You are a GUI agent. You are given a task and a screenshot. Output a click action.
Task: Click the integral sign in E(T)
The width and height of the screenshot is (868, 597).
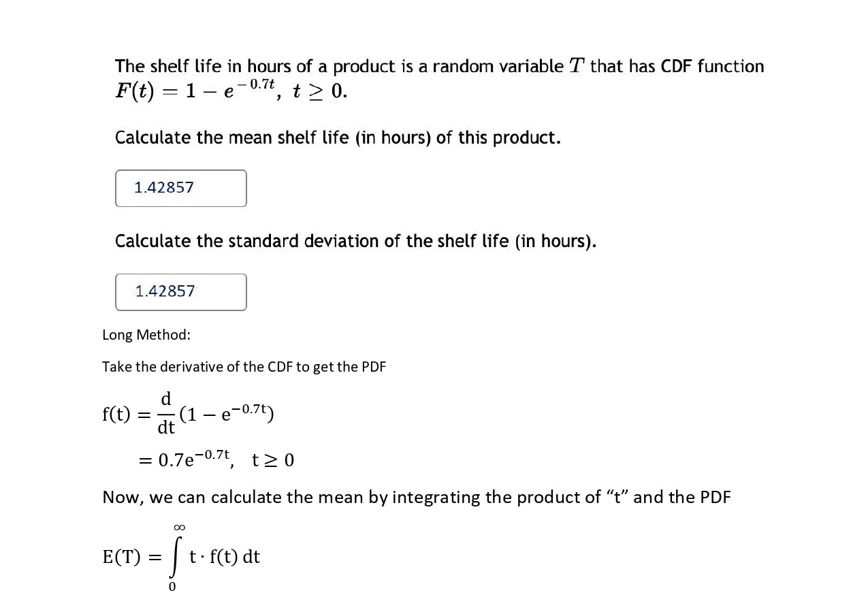pyautogui.click(x=176, y=557)
